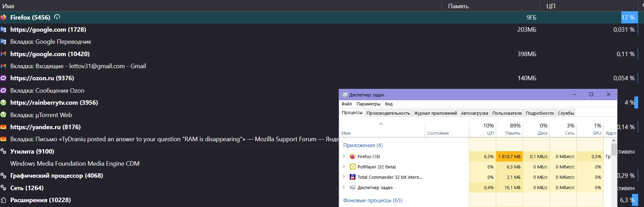
Task: Click the icon beside Сеть (1264)
Action: click(3, 188)
